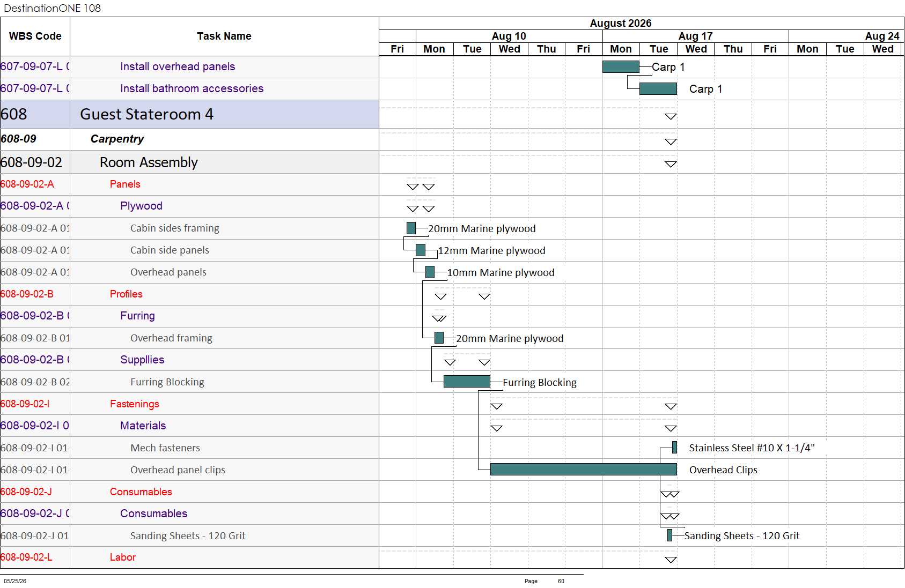Click the 12mm Marine plywood bar label

coord(491,251)
